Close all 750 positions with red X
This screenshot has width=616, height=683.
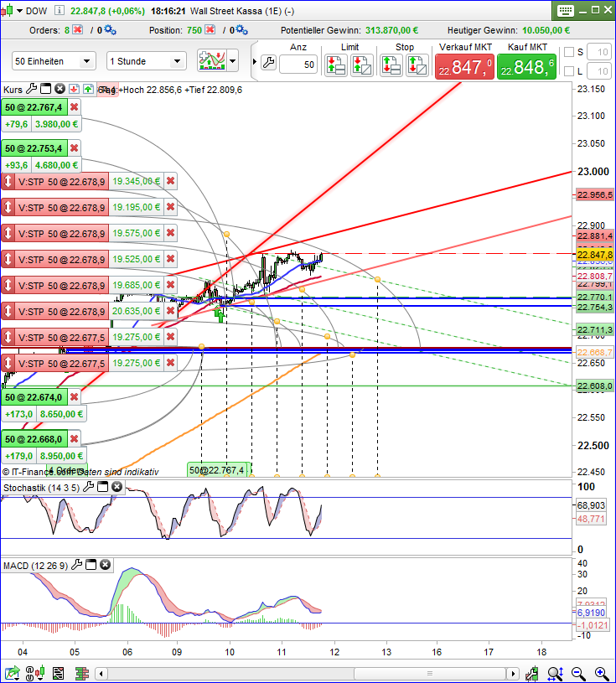tap(210, 29)
